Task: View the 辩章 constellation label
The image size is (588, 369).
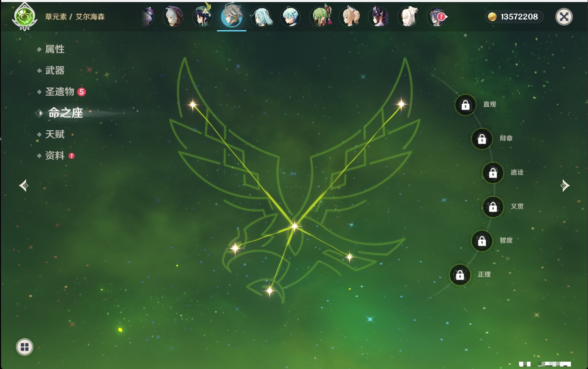Action: (506, 138)
